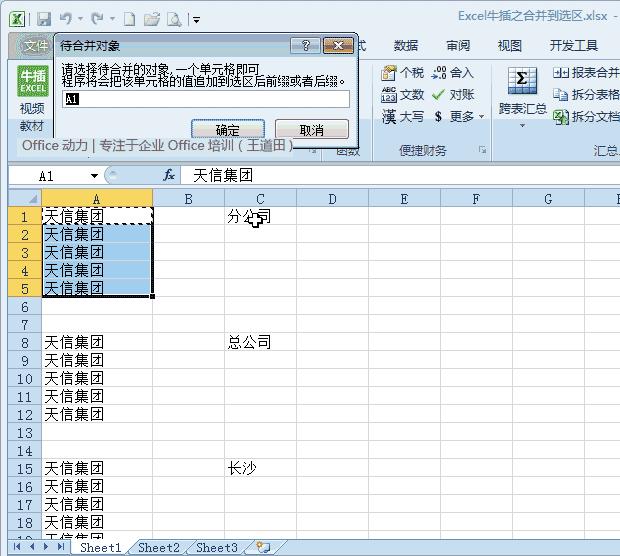Open Customize Quick Access Toolbar dropdown
The image size is (620, 556).
196,19
